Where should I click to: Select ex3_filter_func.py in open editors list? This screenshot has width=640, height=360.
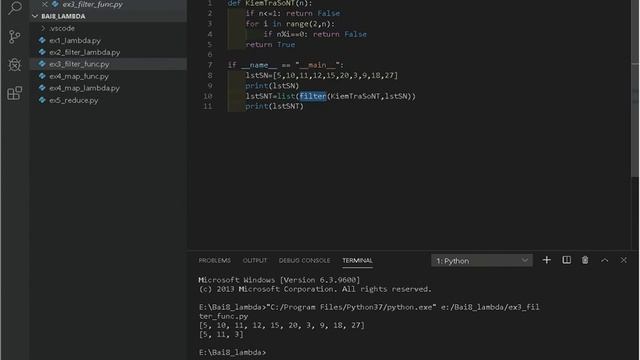(93, 4)
